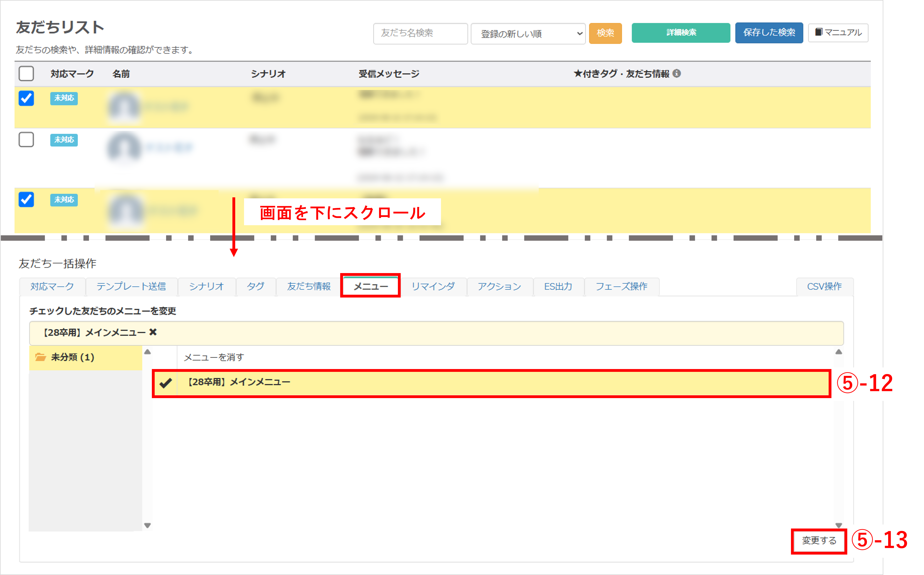Screen dimensions: 924x575
Task: Open the 登録の新しい順 sort dropdown
Action: 528,34
